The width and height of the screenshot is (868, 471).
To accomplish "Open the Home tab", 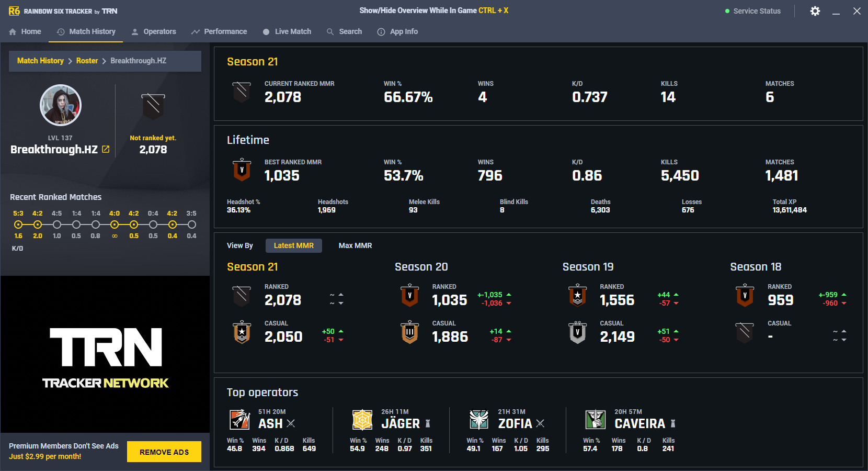I will tap(25, 31).
